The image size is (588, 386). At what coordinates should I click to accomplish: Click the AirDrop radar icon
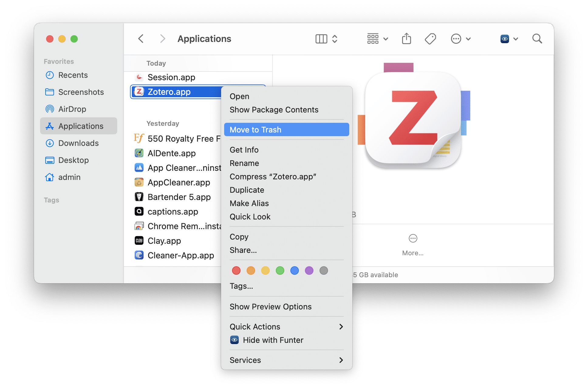[x=50, y=109]
